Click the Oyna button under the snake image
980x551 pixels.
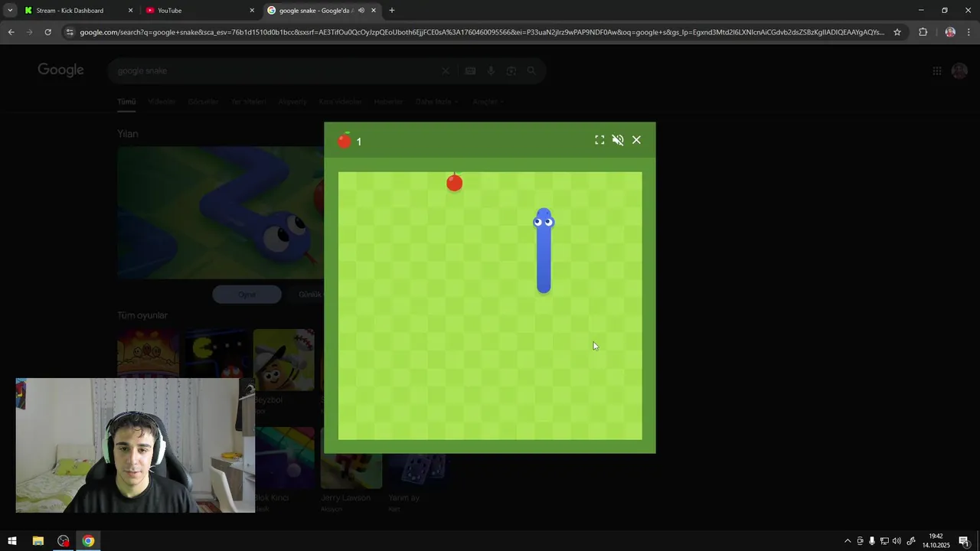(247, 295)
